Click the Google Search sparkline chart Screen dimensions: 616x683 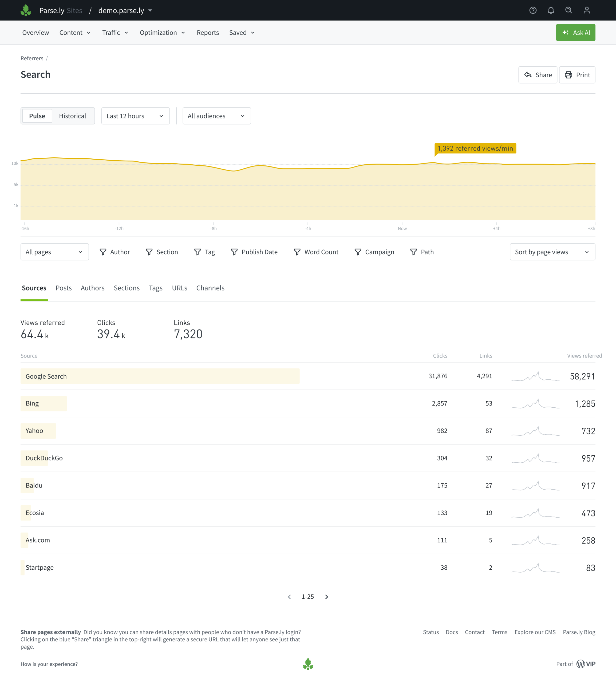[x=535, y=376]
